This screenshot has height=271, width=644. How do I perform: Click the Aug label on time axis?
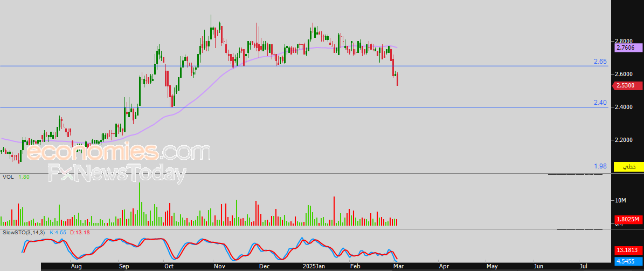(x=76, y=267)
